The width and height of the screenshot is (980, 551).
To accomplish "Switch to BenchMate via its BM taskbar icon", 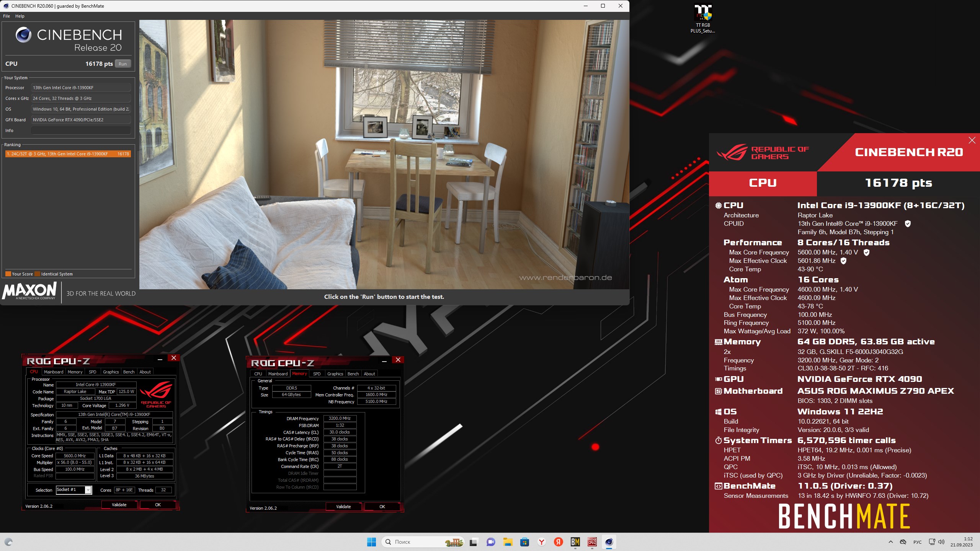I will (575, 542).
